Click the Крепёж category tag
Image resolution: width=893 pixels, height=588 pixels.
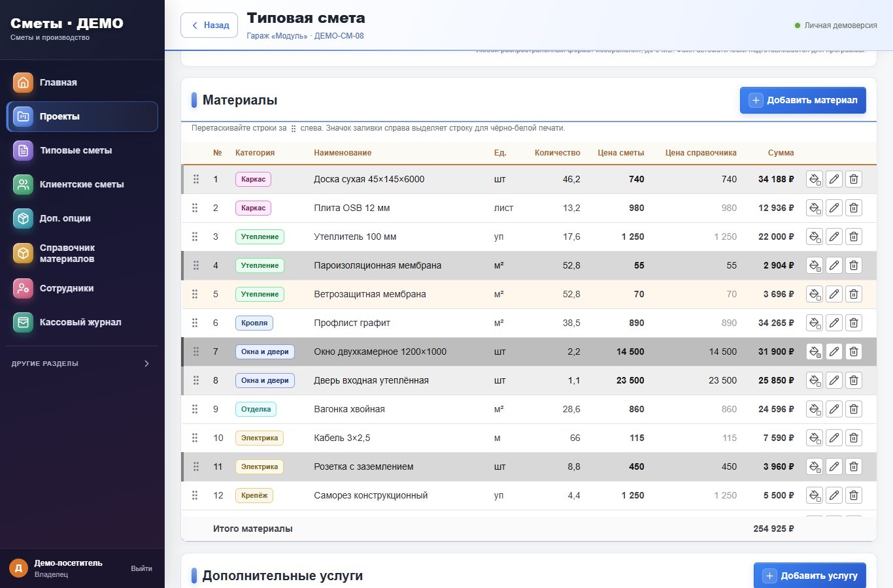tap(254, 495)
